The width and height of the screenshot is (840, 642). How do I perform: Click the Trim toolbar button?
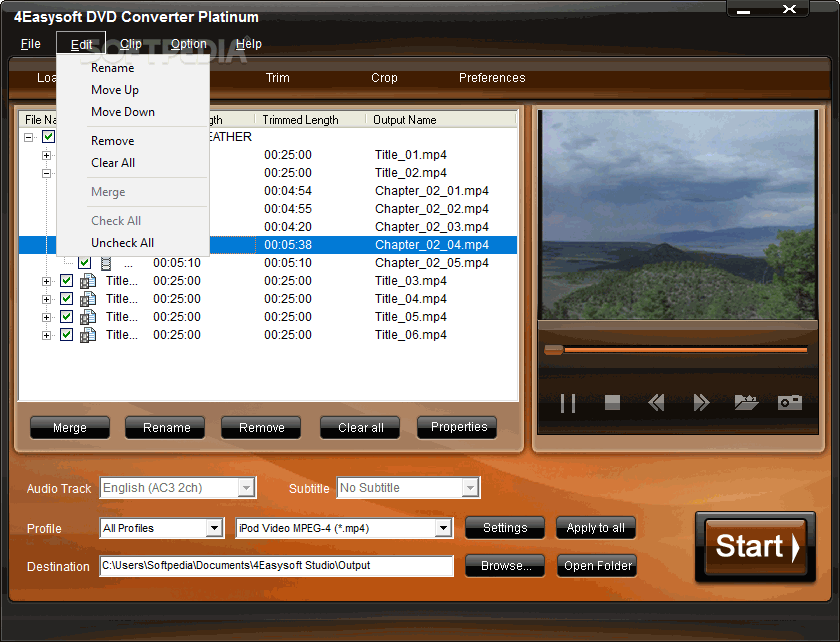coord(278,78)
